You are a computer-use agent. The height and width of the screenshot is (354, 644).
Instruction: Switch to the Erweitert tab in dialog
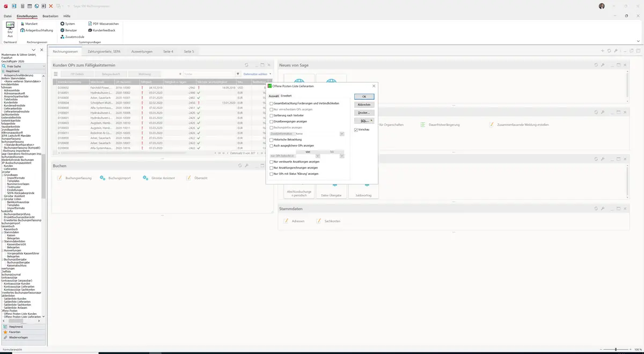(286, 95)
